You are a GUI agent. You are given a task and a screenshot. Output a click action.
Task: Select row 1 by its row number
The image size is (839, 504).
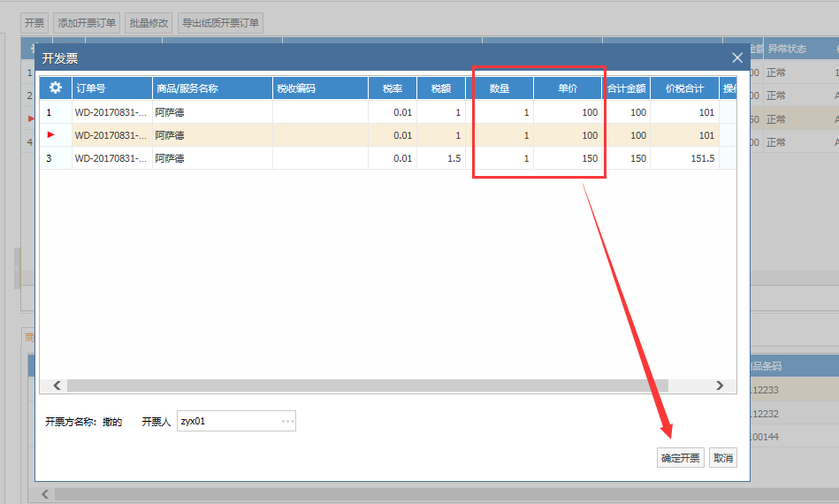49,112
